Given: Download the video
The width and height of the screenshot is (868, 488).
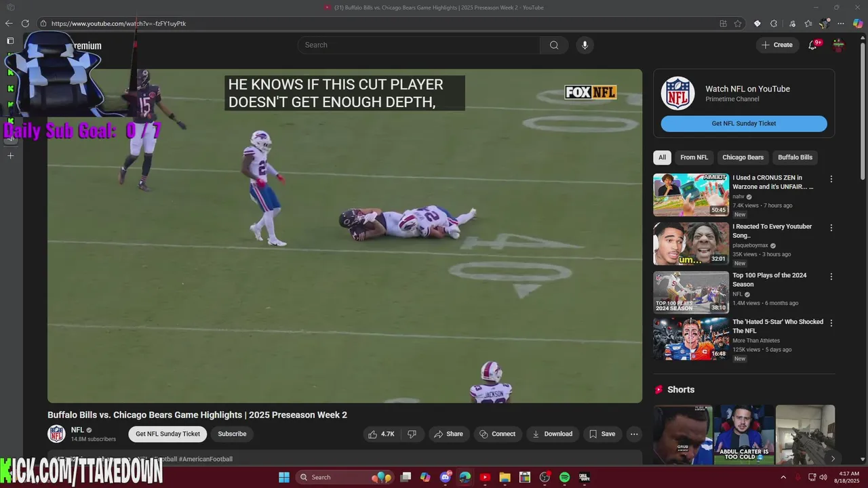Looking at the screenshot, I should point(553,434).
